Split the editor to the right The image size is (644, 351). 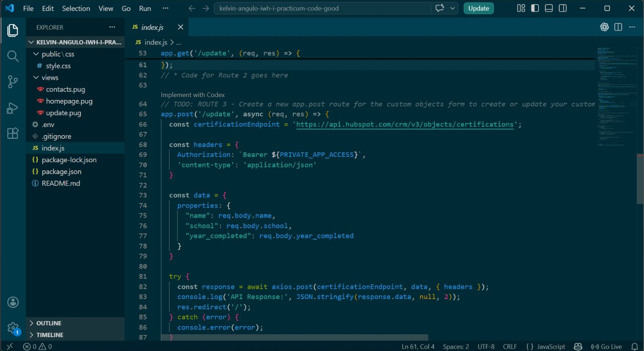618,27
